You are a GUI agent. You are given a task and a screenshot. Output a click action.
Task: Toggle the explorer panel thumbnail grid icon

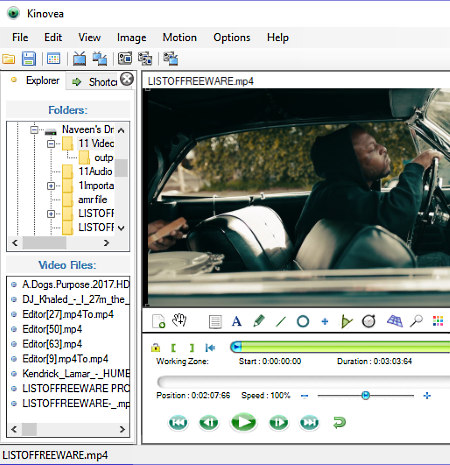tap(54, 59)
